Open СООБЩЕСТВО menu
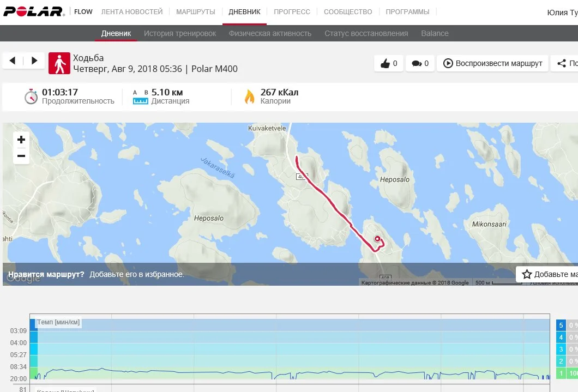This screenshot has height=392, width=578. (x=348, y=12)
